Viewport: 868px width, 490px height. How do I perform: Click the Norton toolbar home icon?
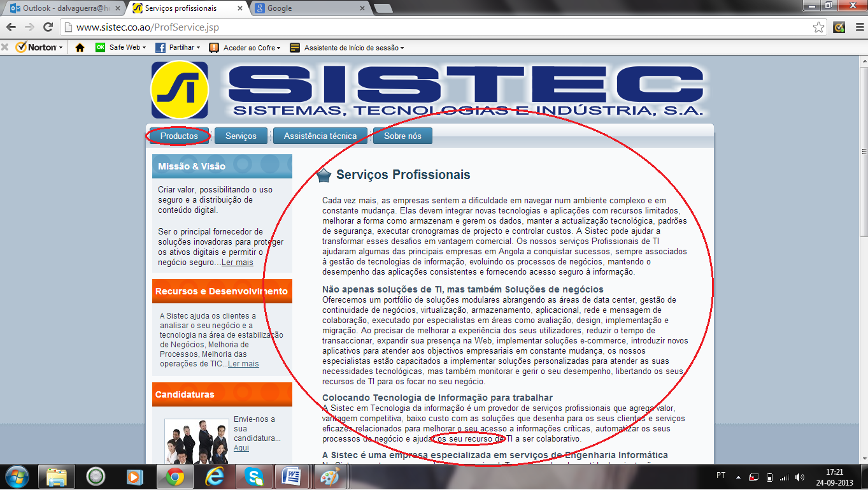(x=80, y=47)
